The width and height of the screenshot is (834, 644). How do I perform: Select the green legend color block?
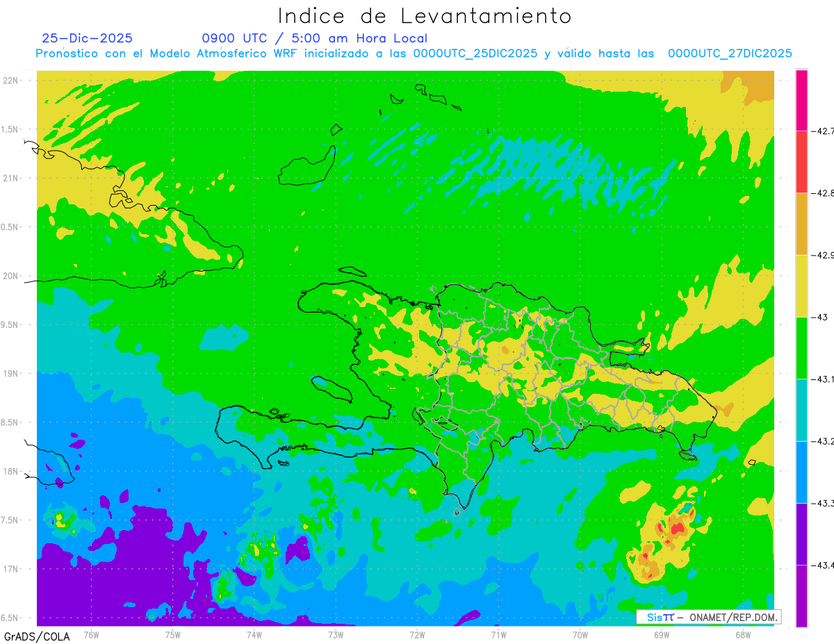click(x=801, y=347)
